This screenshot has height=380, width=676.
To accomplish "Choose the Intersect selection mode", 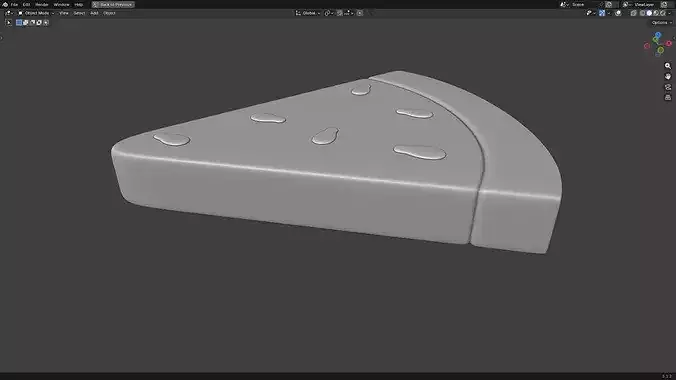I will point(46,22).
